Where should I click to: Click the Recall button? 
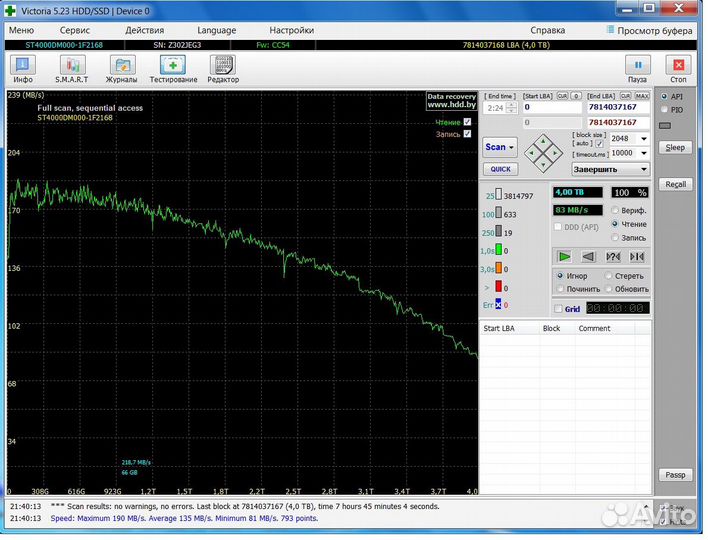pos(675,184)
